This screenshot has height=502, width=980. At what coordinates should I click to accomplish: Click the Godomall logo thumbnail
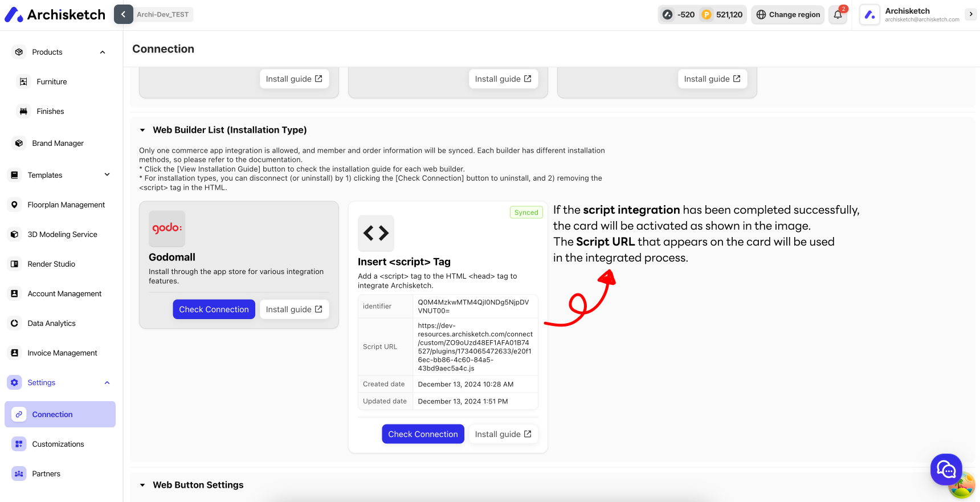point(167,228)
